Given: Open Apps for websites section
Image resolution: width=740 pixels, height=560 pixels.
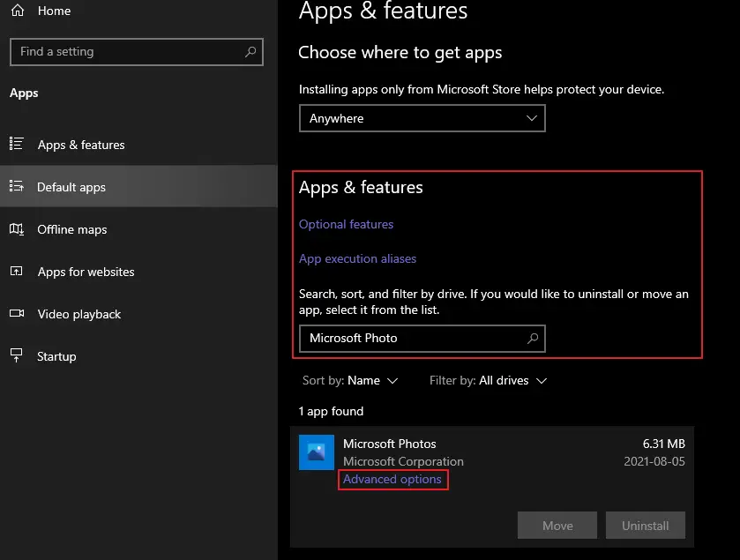Looking at the screenshot, I should (138, 272).
